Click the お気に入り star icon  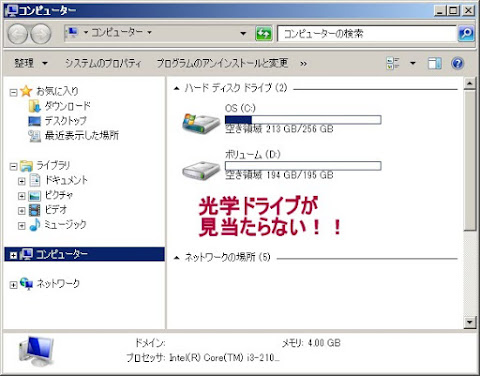[x=26, y=91]
